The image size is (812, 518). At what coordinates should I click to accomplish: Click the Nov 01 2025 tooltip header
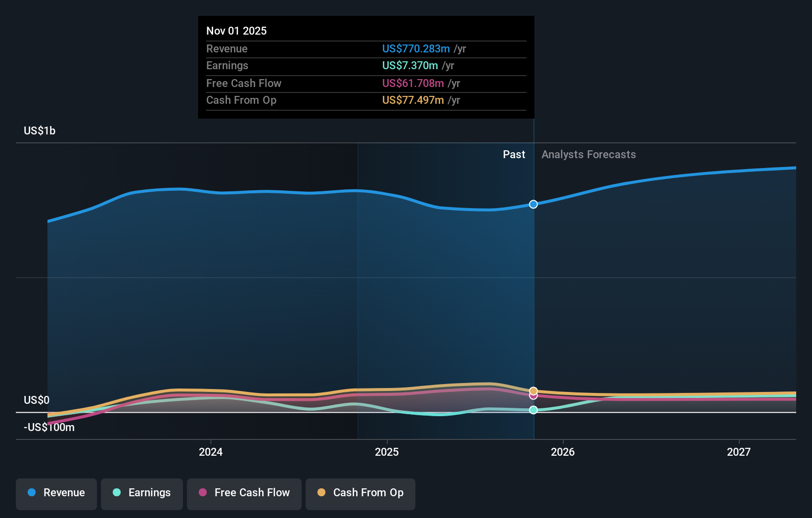(x=236, y=31)
